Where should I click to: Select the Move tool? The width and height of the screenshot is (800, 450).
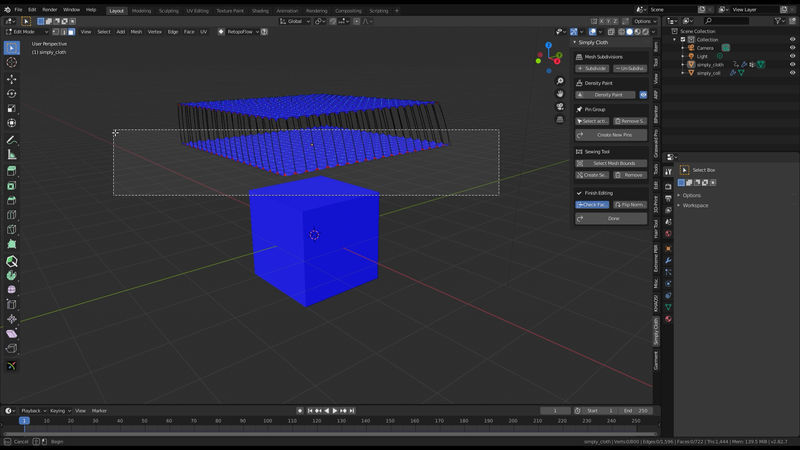click(x=12, y=79)
